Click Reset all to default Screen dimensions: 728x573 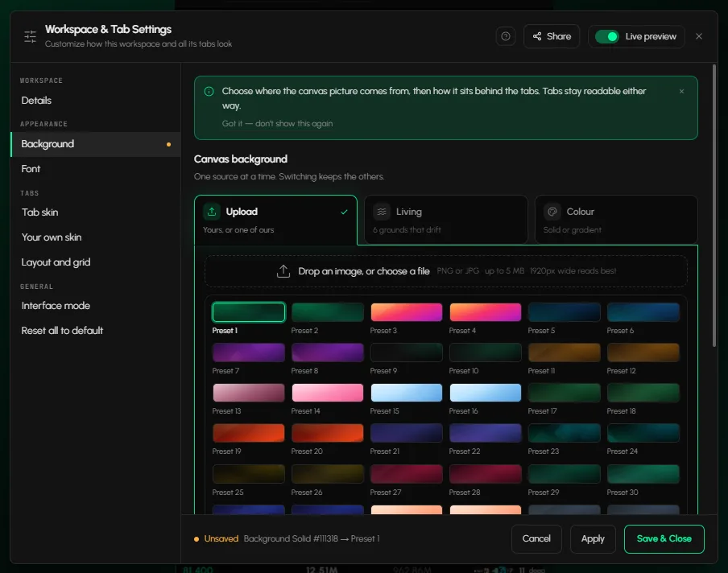click(x=96, y=331)
